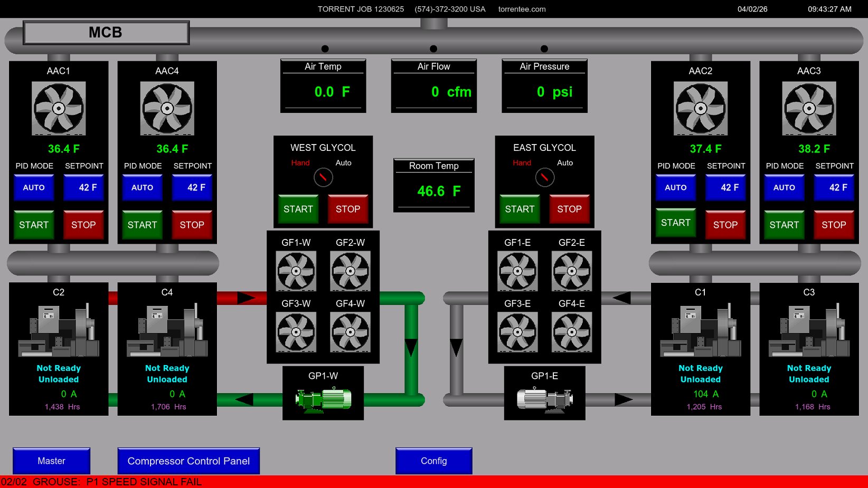Open the Config screen
Screen dimensions: 868x488
tap(434, 461)
